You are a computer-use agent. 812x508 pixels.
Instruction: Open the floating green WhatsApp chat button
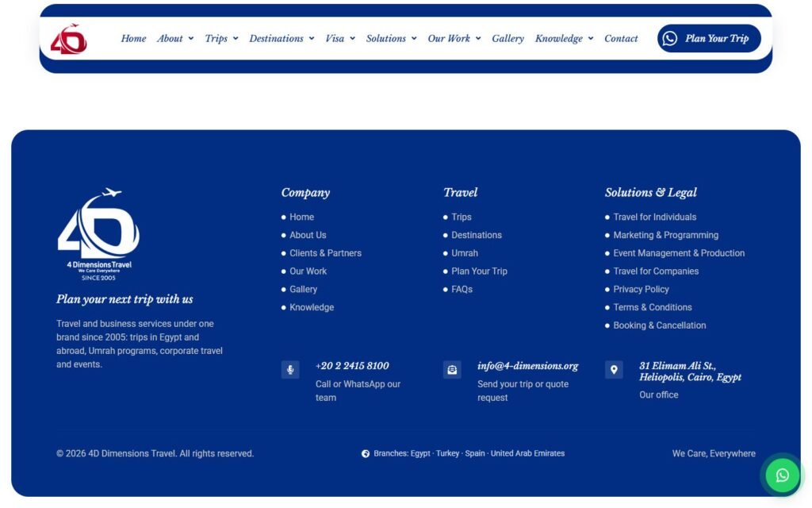(782, 475)
